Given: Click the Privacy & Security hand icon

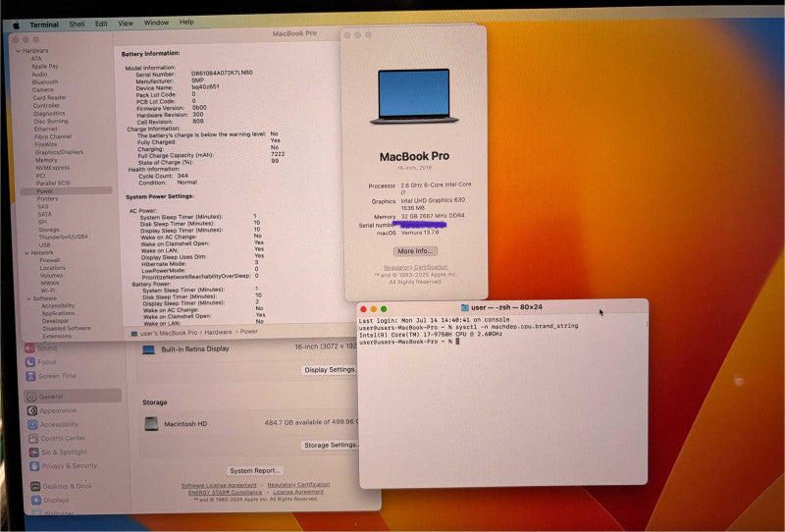Looking at the screenshot, I should point(34,466).
